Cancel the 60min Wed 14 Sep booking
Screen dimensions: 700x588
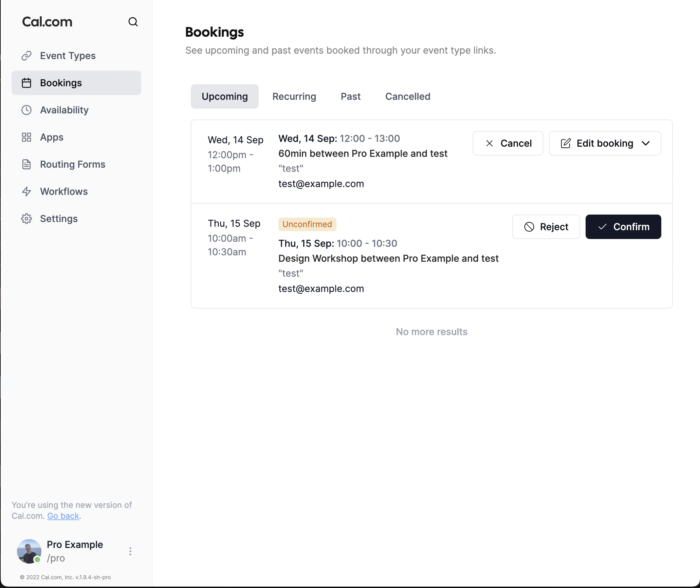pos(508,143)
